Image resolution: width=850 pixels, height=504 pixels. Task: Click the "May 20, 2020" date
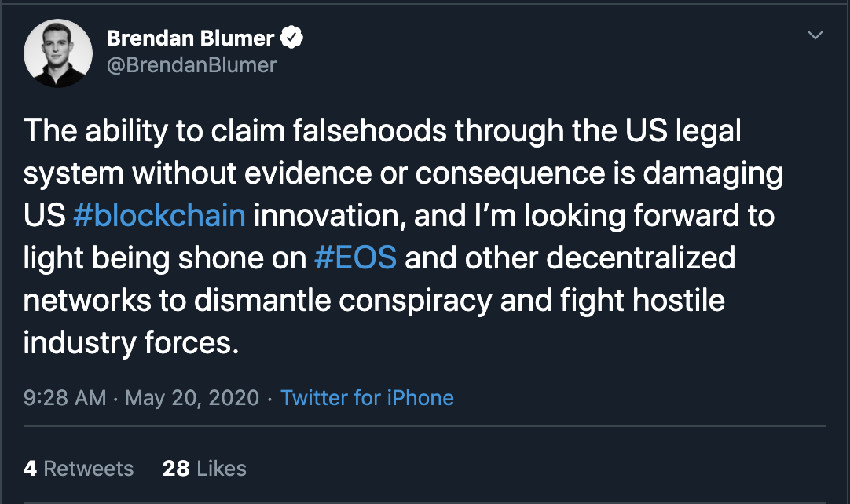point(191,397)
